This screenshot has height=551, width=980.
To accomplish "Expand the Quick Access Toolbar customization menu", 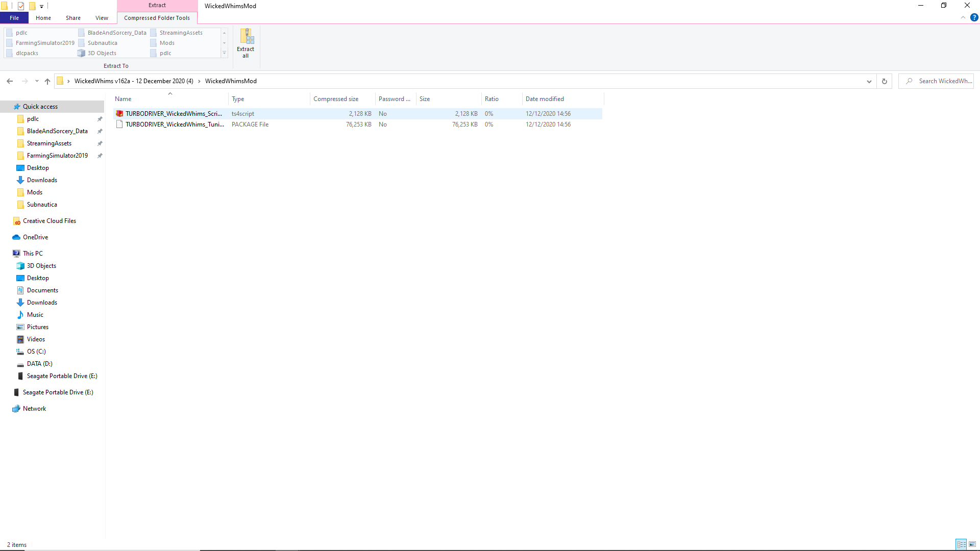I will tap(42, 6).
